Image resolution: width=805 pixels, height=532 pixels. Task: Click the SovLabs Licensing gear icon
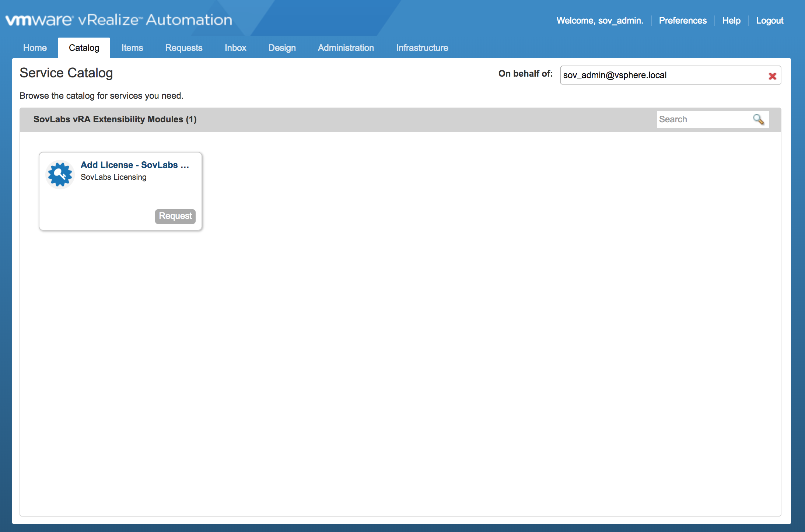coord(60,174)
